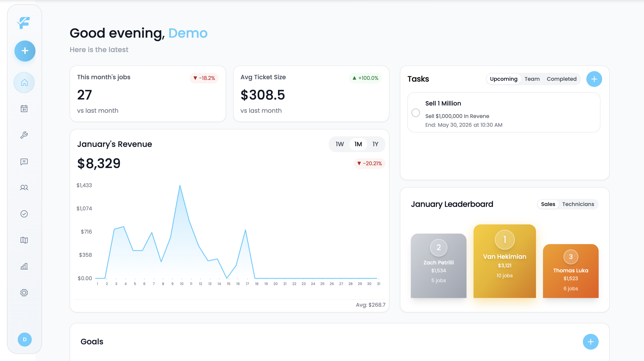The image size is (644, 361).
Task: Click the blue plus create button in sidebar
Action: click(25, 51)
